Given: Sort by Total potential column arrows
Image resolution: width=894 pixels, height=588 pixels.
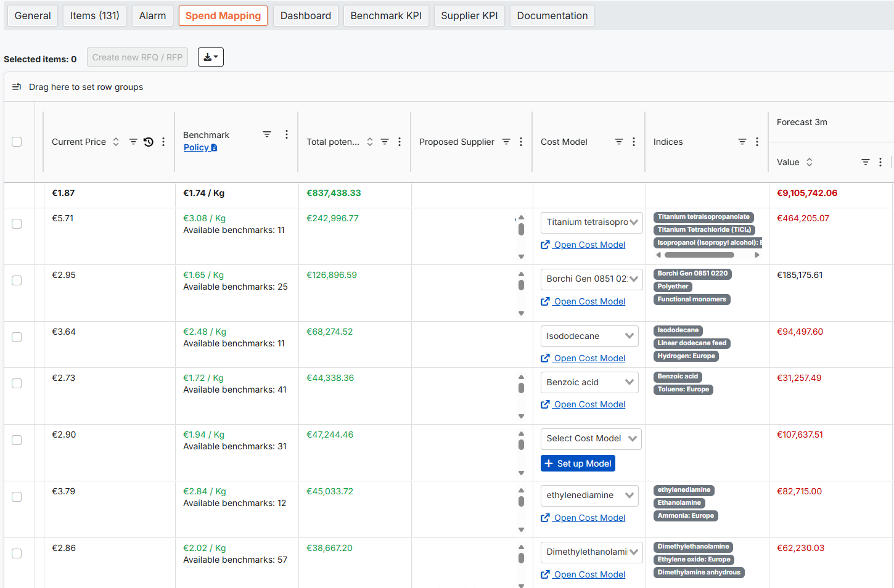Looking at the screenshot, I should pyautogui.click(x=370, y=142).
